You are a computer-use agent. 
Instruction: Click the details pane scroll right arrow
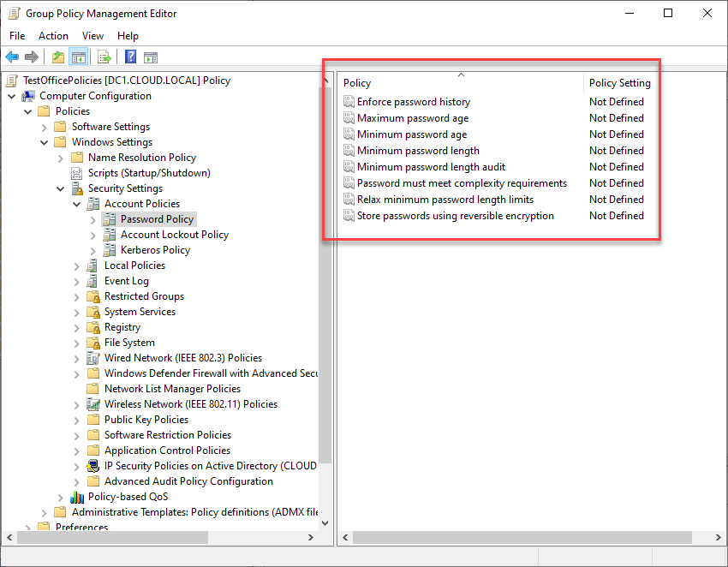(719, 537)
